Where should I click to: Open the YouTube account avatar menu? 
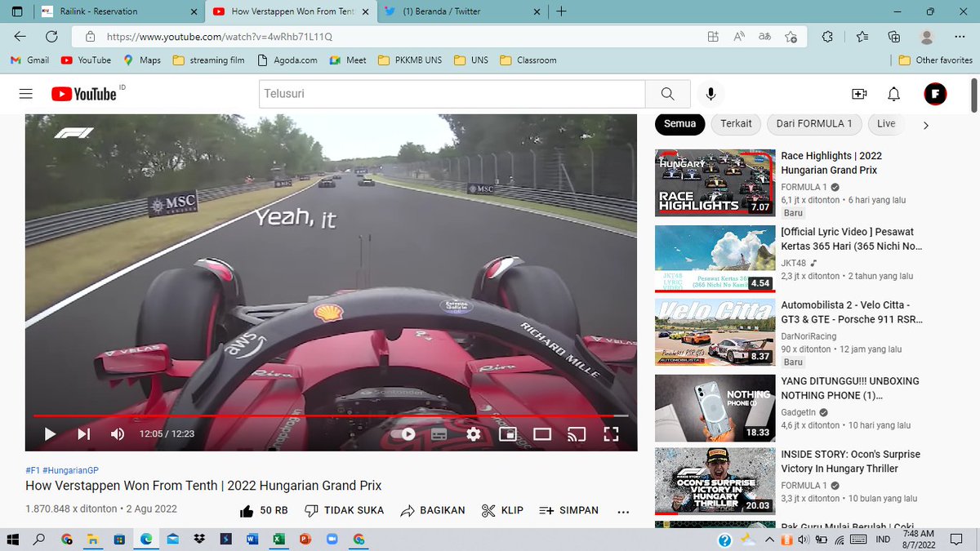click(x=935, y=94)
